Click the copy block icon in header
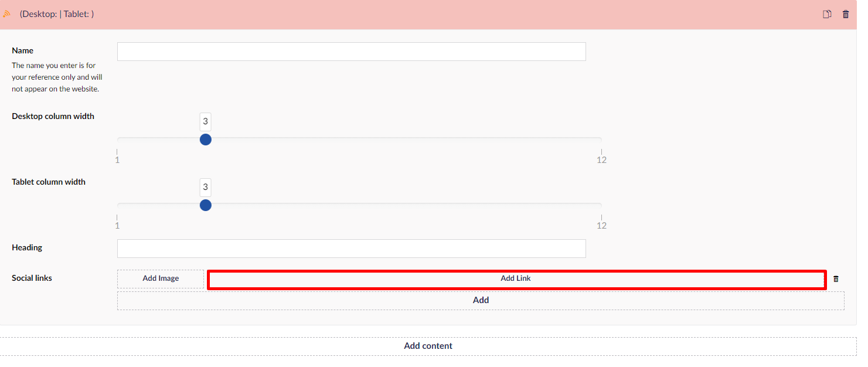The height and width of the screenshot is (367, 868). pos(827,14)
